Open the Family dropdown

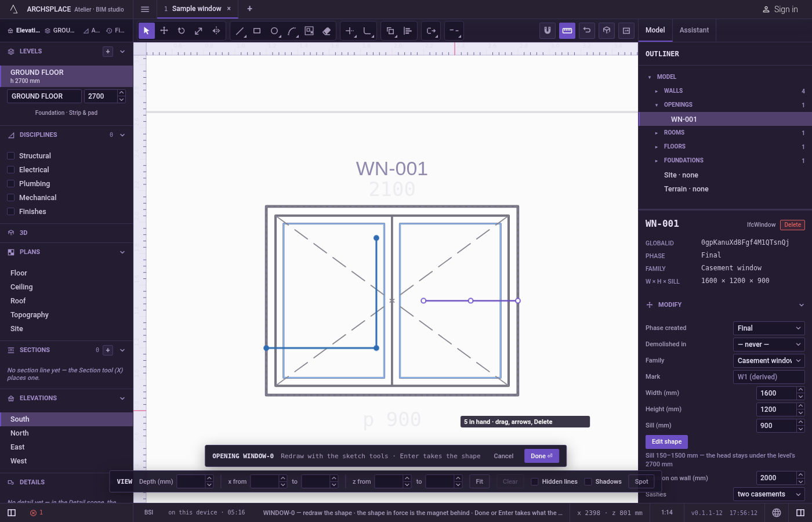pyautogui.click(x=768, y=361)
